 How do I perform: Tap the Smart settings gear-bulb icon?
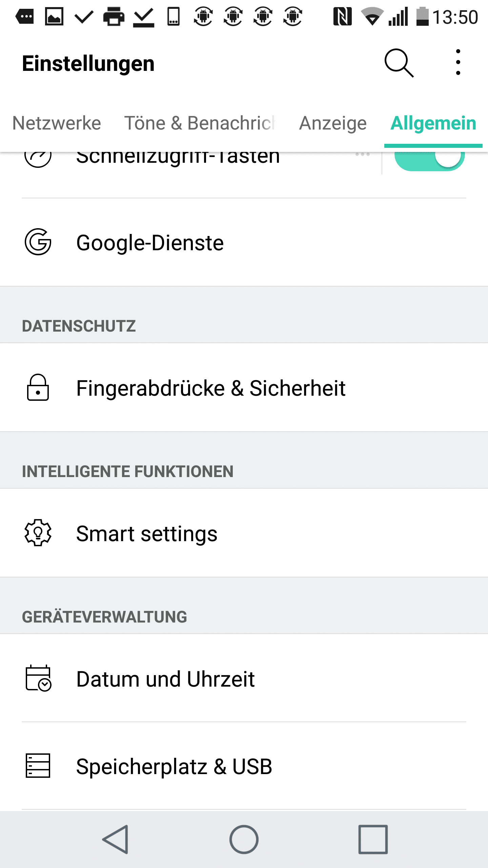pos(38,533)
